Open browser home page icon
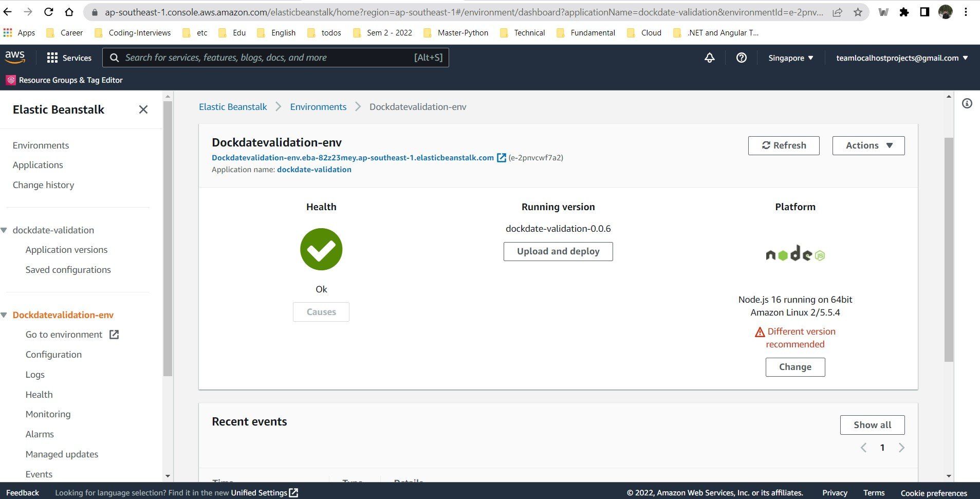 (x=69, y=12)
